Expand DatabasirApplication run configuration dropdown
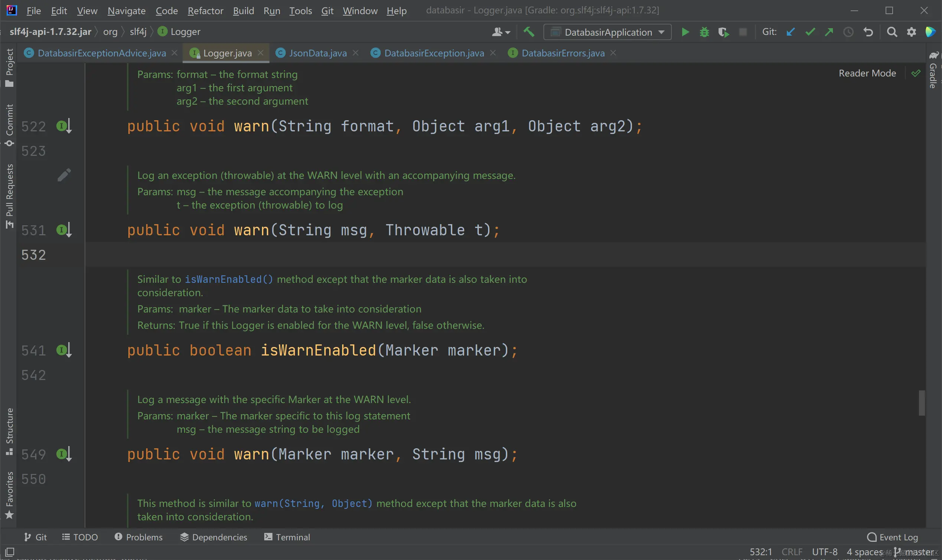The height and width of the screenshot is (560, 942). click(x=661, y=32)
